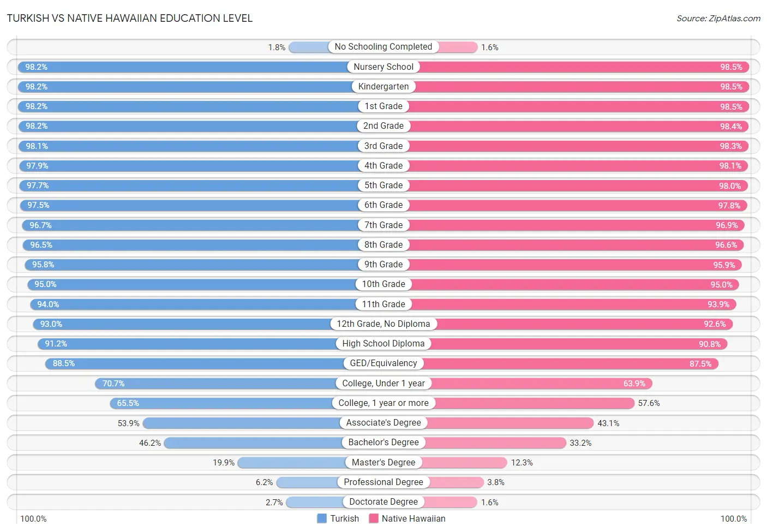This screenshot has height=532, width=767.
Task: Click the Bachelor's Degree category label
Action: tap(383, 443)
